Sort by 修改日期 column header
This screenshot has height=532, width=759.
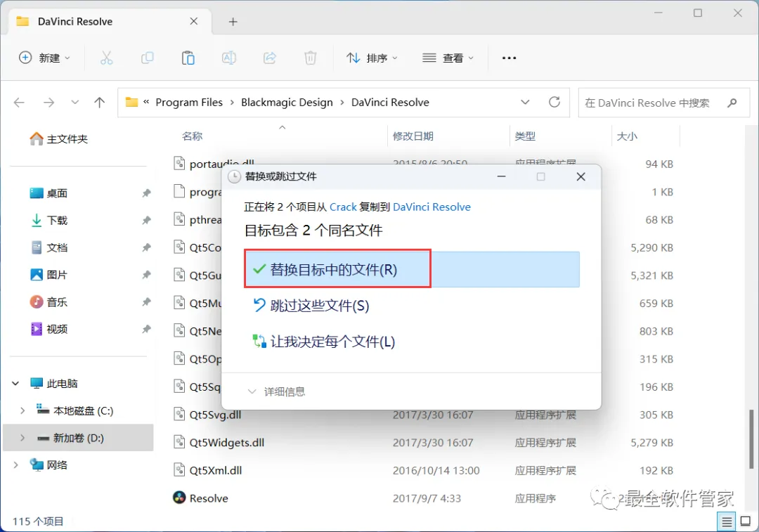[413, 136]
